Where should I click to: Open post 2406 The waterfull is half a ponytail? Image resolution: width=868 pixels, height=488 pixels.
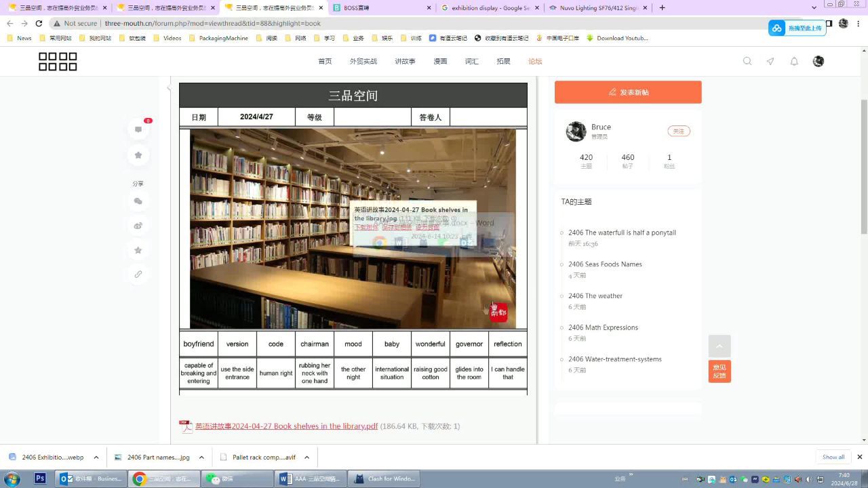tap(623, 232)
